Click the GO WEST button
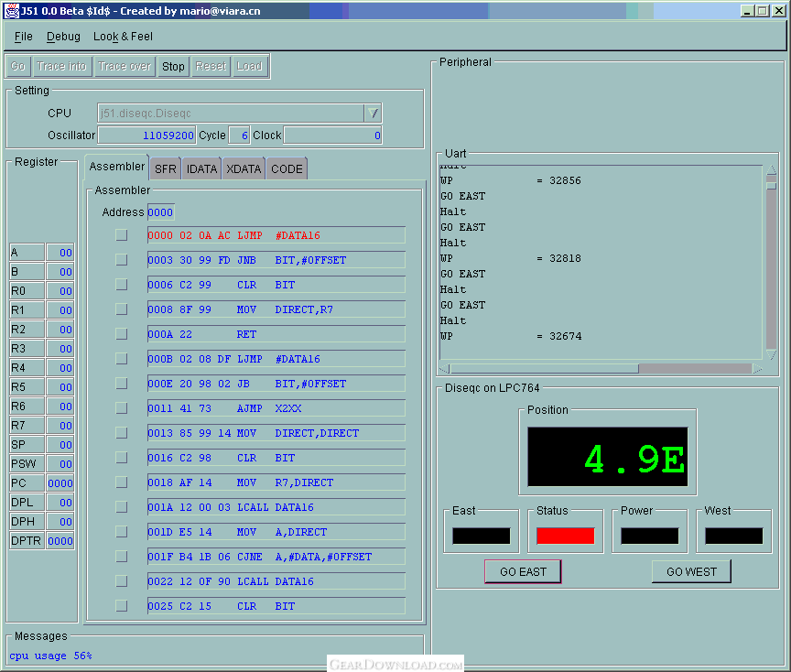791x672 pixels. point(691,571)
